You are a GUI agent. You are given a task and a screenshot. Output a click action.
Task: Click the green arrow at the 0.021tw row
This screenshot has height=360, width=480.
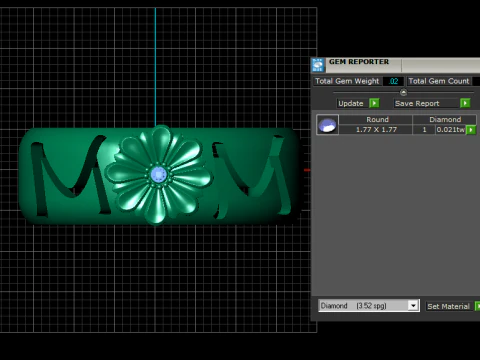[x=471, y=130]
